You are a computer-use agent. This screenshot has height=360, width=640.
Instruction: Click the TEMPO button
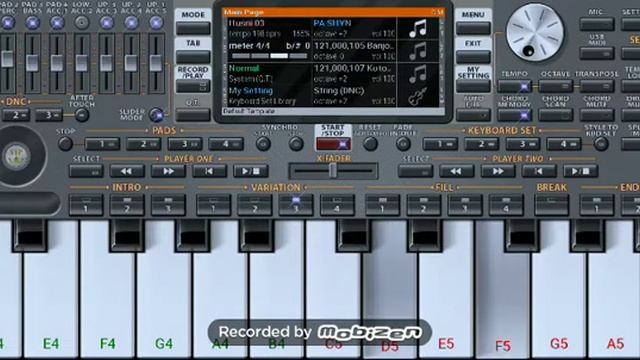514,86
